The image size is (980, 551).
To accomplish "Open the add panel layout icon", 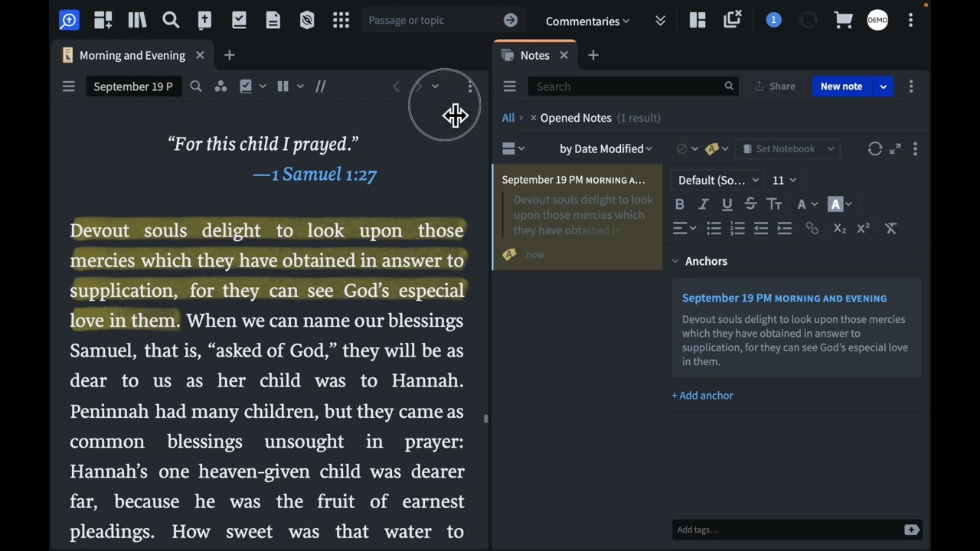I will 103,21.
